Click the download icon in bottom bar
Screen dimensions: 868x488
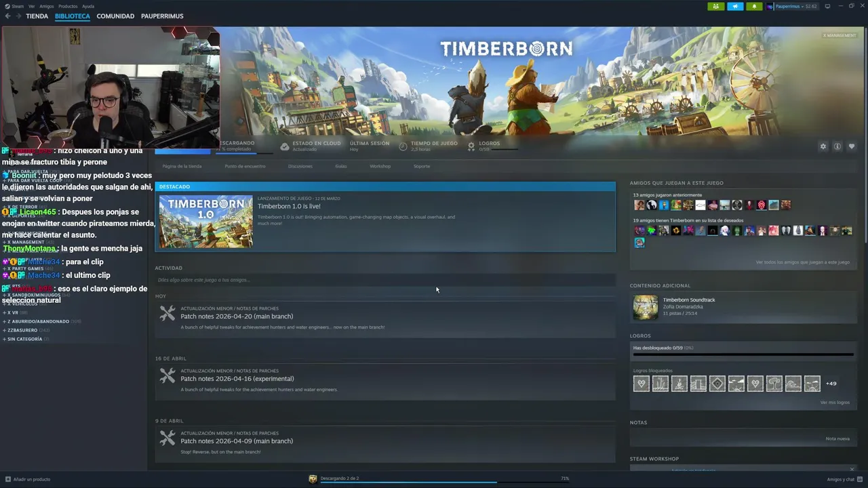(x=313, y=479)
